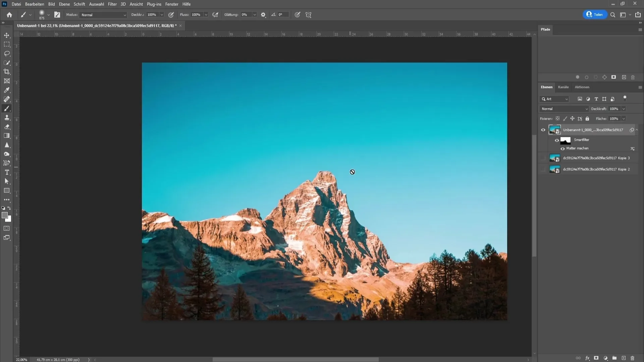Switch to the Kanäle tab
Viewport: 644px width, 362px height.
click(x=564, y=87)
